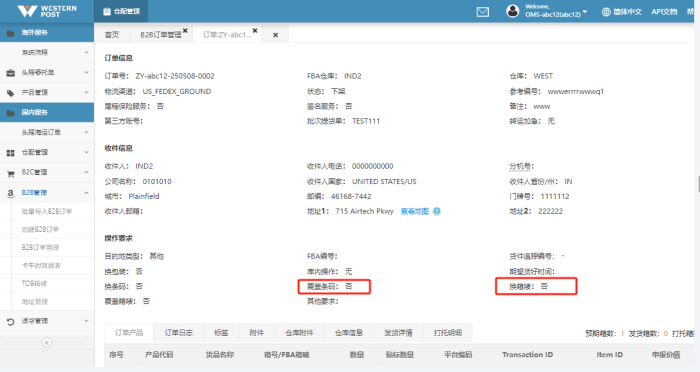Click the tag icon beside 产品管理
Image resolution: width=700 pixels, height=372 pixels.
pos(11,93)
